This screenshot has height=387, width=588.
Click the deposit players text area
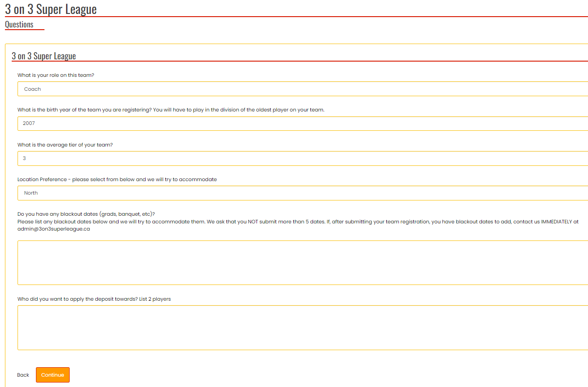pos(302,328)
